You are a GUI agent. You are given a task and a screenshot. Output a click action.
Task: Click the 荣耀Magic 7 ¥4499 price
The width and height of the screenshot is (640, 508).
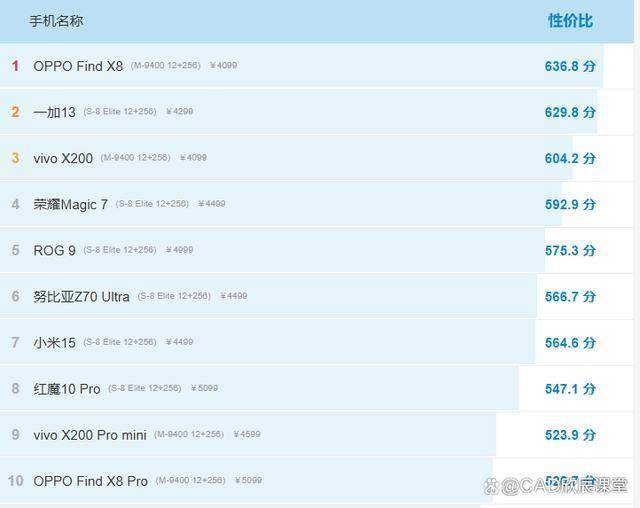(x=211, y=204)
